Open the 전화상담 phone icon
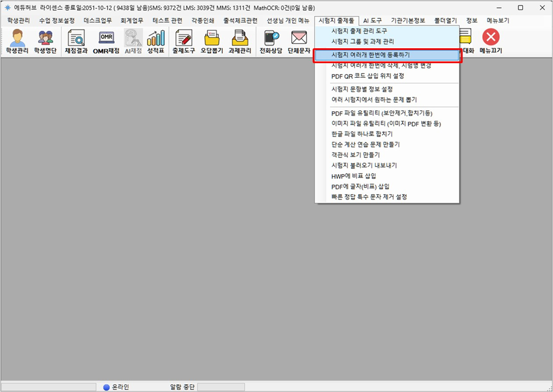This screenshot has width=553, height=392. pyautogui.click(x=270, y=42)
